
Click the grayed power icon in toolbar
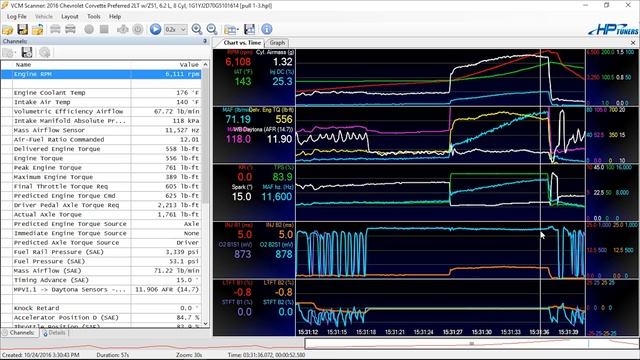[x=138, y=29]
